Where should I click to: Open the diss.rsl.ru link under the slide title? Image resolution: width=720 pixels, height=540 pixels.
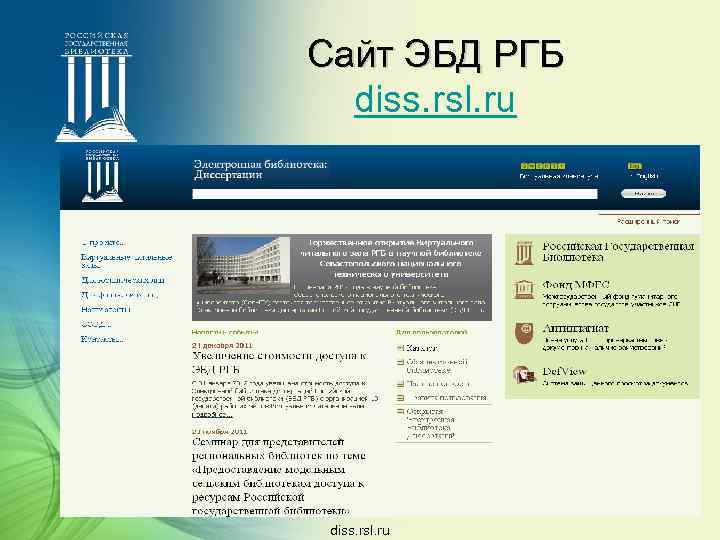point(435,99)
